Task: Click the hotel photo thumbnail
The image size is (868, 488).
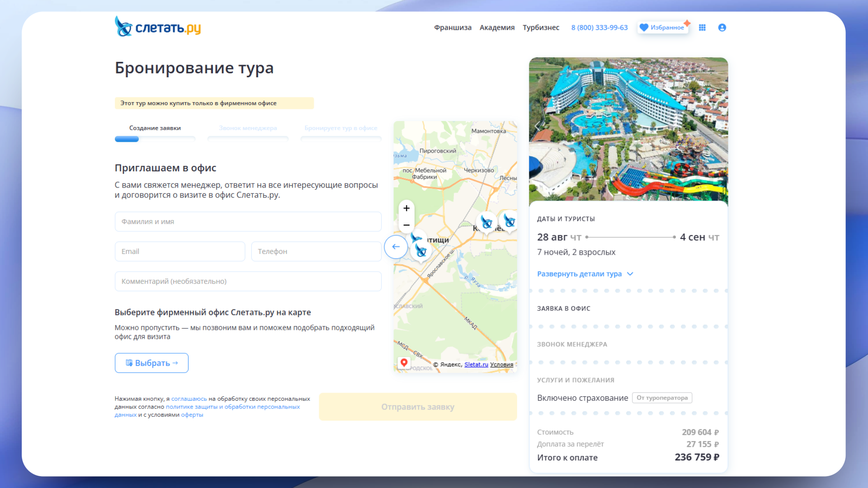Action: pos(628,129)
